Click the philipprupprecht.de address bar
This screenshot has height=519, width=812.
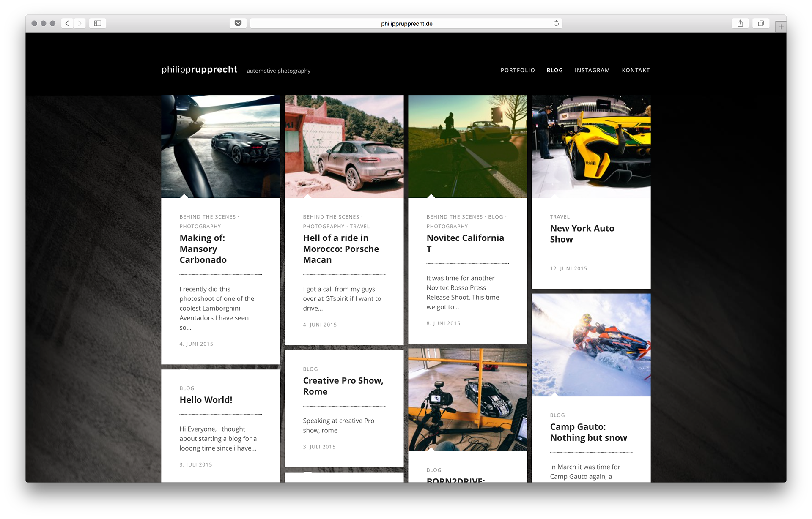(406, 24)
